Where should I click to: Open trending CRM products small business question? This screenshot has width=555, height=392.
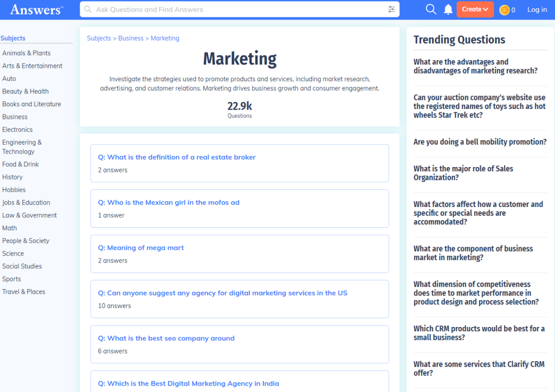coord(479,333)
